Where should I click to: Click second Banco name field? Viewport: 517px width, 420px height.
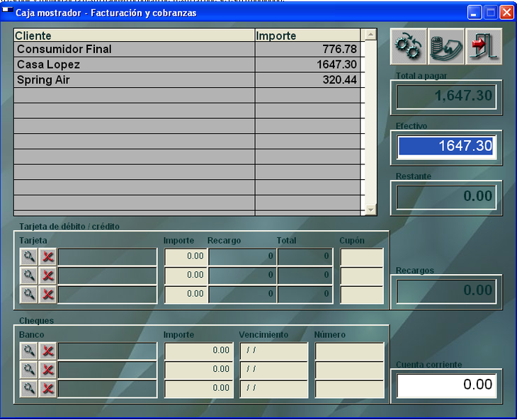[107, 370]
